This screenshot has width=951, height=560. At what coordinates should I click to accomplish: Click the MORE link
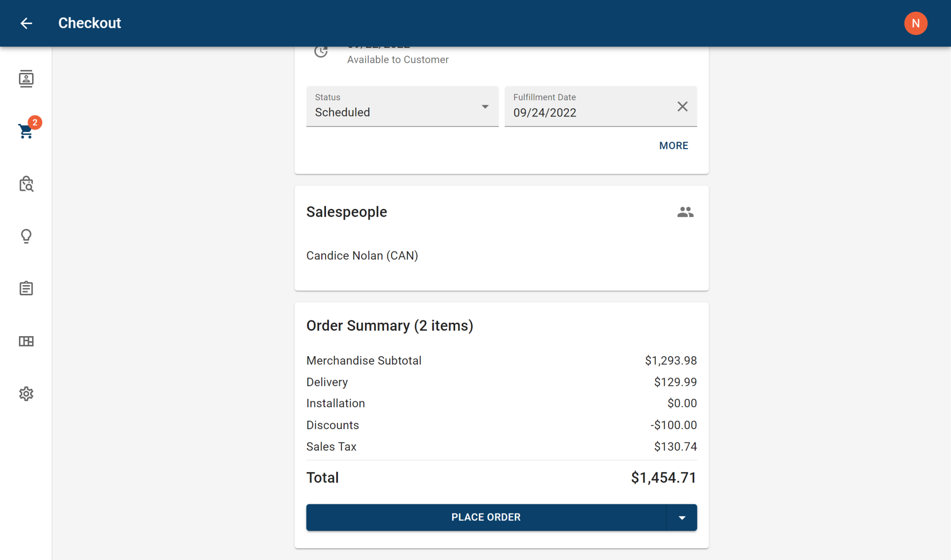pos(673,146)
